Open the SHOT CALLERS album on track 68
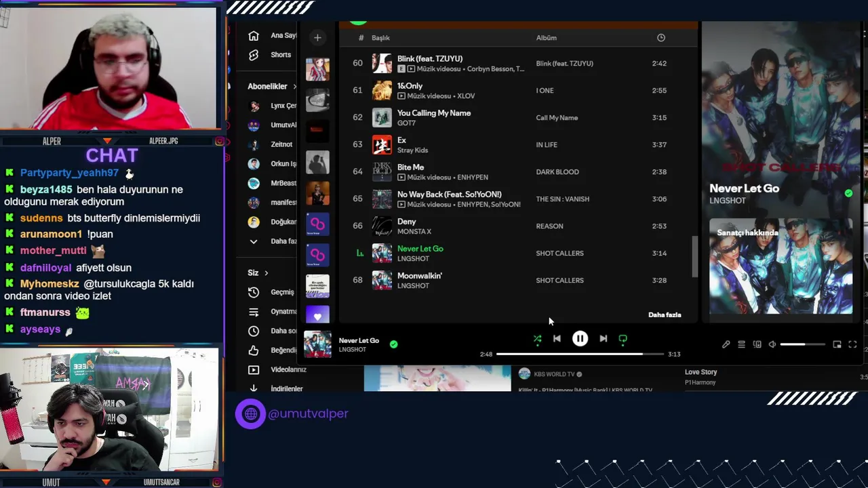Image resolution: width=868 pixels, height=488 pixels. (559, 281)
